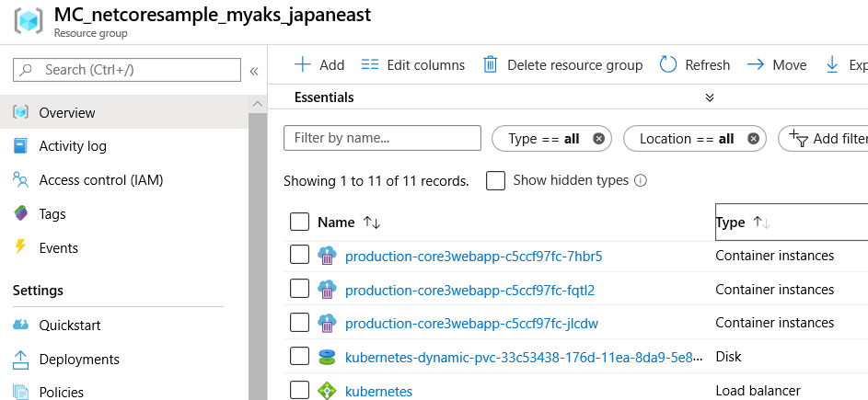Click the info icon beside Show hidden types
The width and height of the screenshot is (868, 400).
[641, 181]
